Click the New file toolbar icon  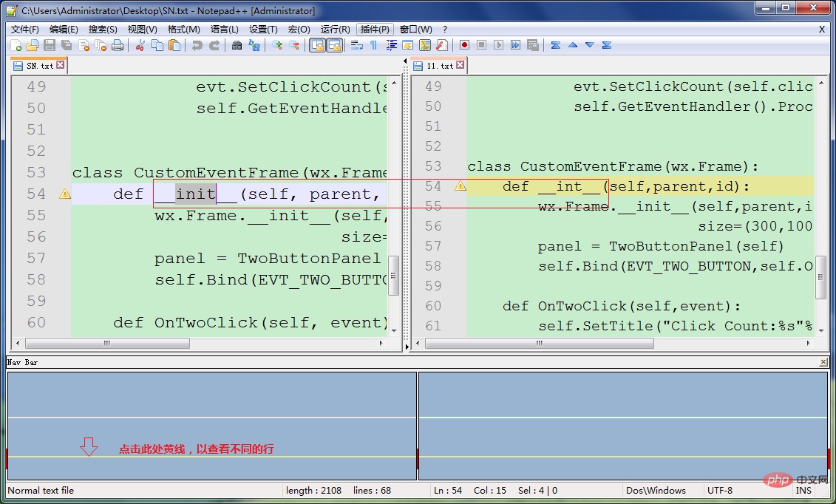pyautogui.click(x=16, y=46)
